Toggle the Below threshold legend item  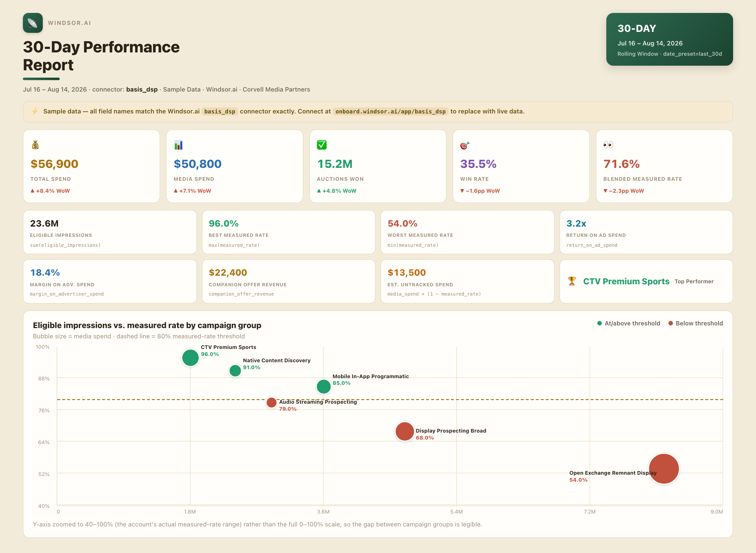(x=695, y=323)
